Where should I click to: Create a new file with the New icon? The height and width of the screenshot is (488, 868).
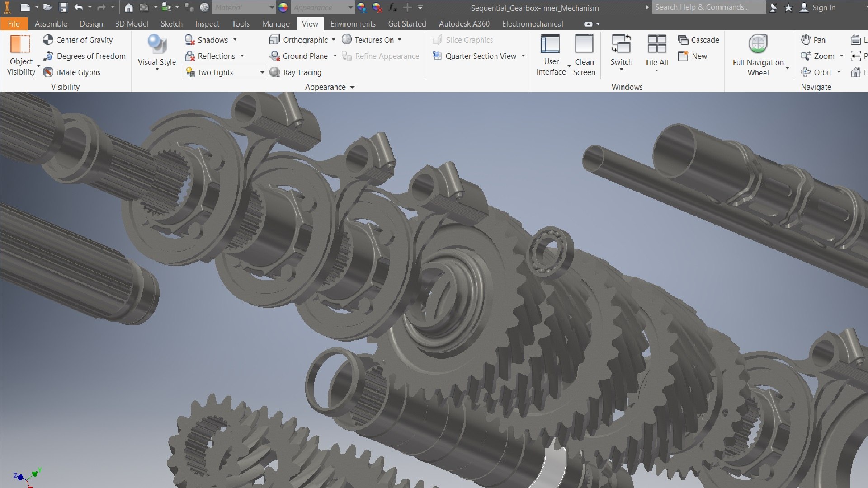pos(25,7)
